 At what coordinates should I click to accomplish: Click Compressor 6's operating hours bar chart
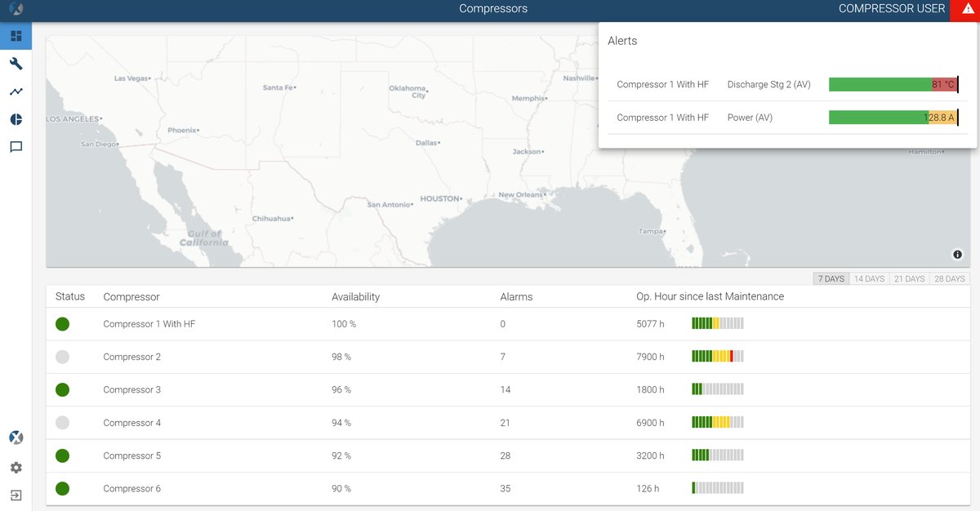(717, 488)
